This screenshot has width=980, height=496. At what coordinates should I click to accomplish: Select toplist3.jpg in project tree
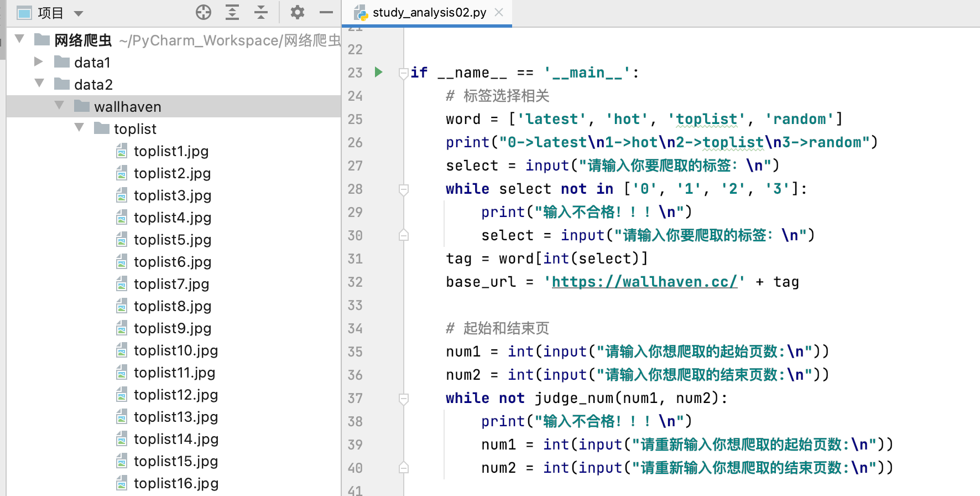point(173,195)
